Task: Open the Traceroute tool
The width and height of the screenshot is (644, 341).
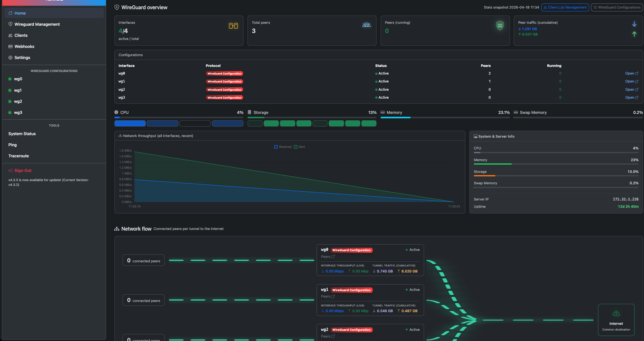Action: 19,156
